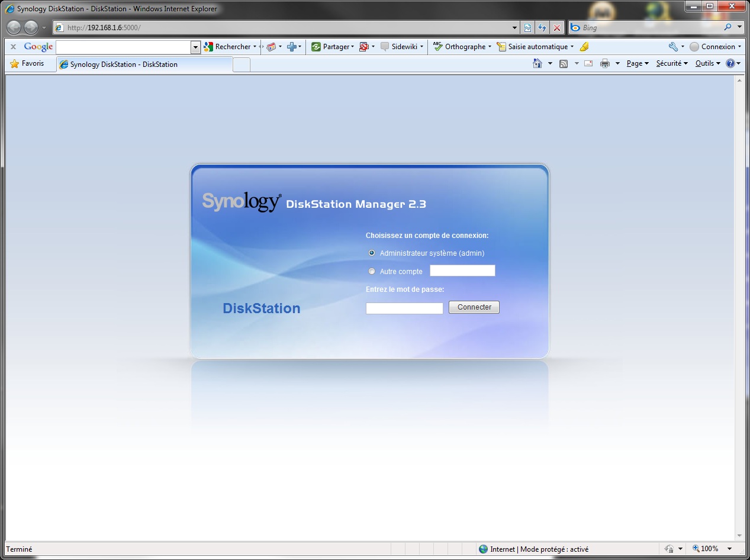Image resolution: width=750 pixels, height=560 pixels.
Task: Click the "Terminé" status bar text
Action: (19, 549)
